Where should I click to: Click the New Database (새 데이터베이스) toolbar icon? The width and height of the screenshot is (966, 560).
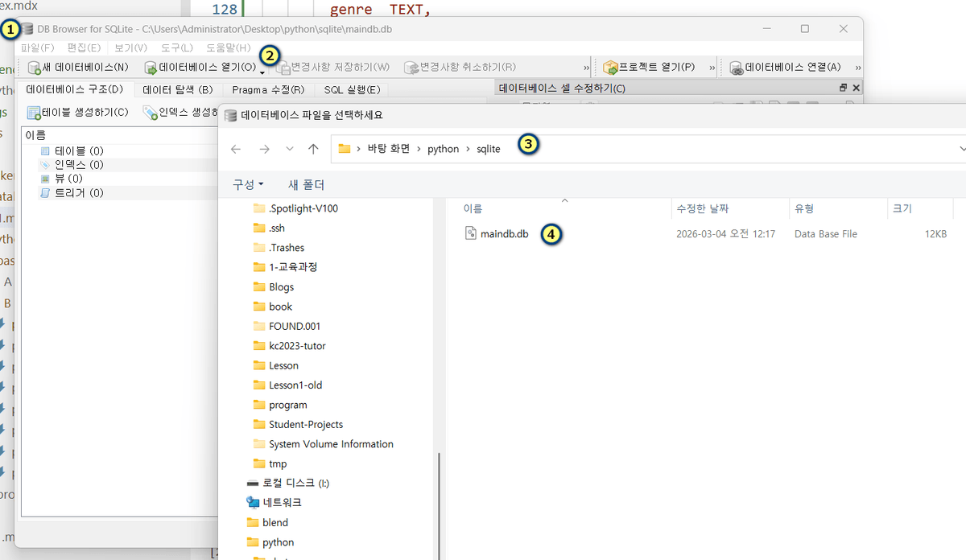35,68
